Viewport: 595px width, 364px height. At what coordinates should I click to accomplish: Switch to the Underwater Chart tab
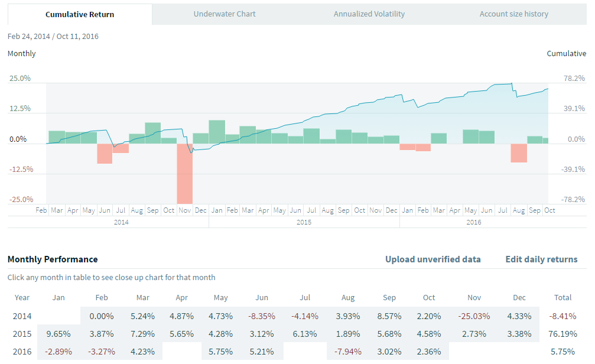pos(225,14)
